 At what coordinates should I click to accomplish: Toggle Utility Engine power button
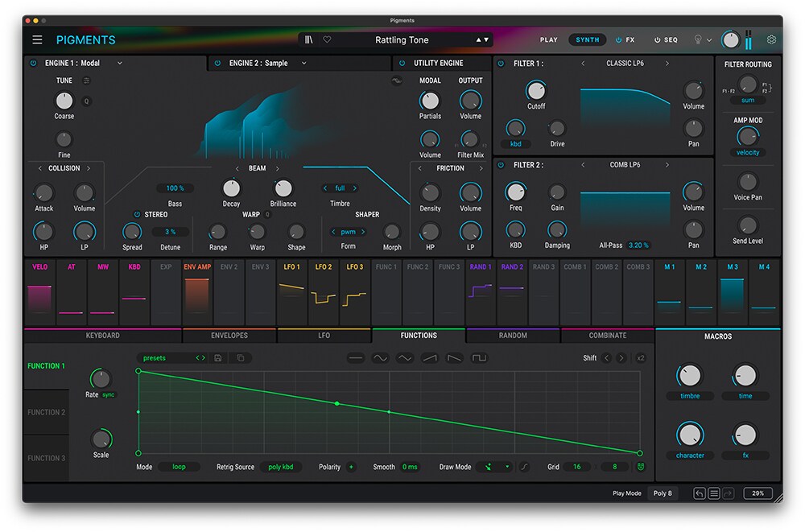click(402, 63)
